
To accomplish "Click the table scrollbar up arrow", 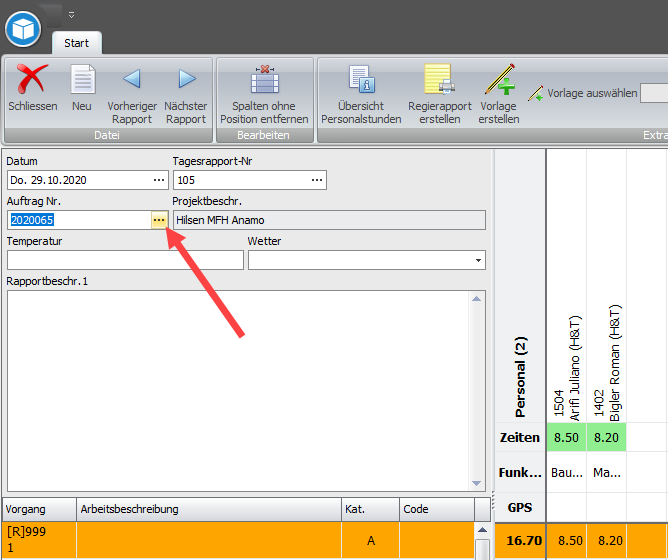I will point(482,530).
